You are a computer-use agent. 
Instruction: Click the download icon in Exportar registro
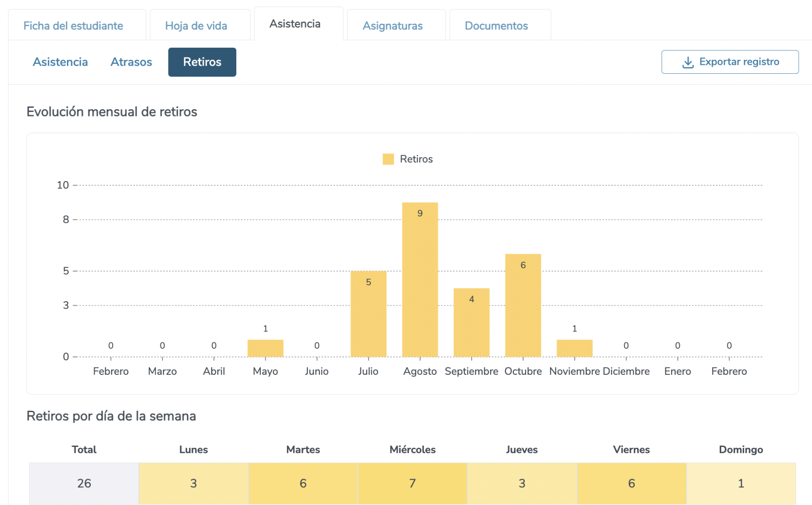(688, 62)
